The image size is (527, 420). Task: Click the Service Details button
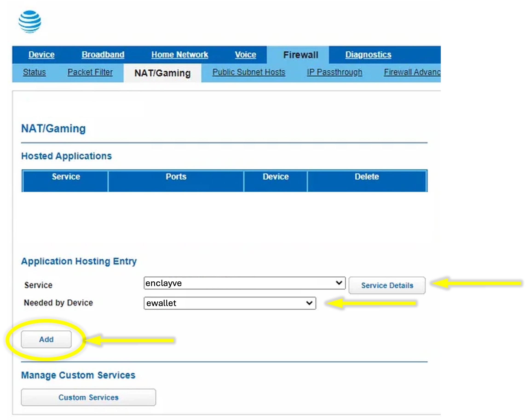pos(387,285)
